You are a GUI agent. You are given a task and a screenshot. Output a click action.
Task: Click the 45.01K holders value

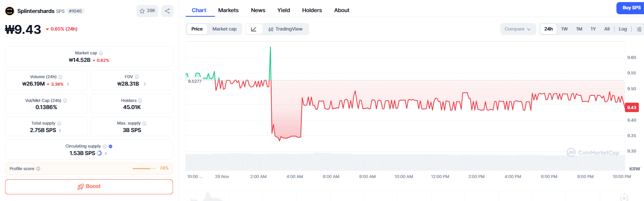click(131, 107)
